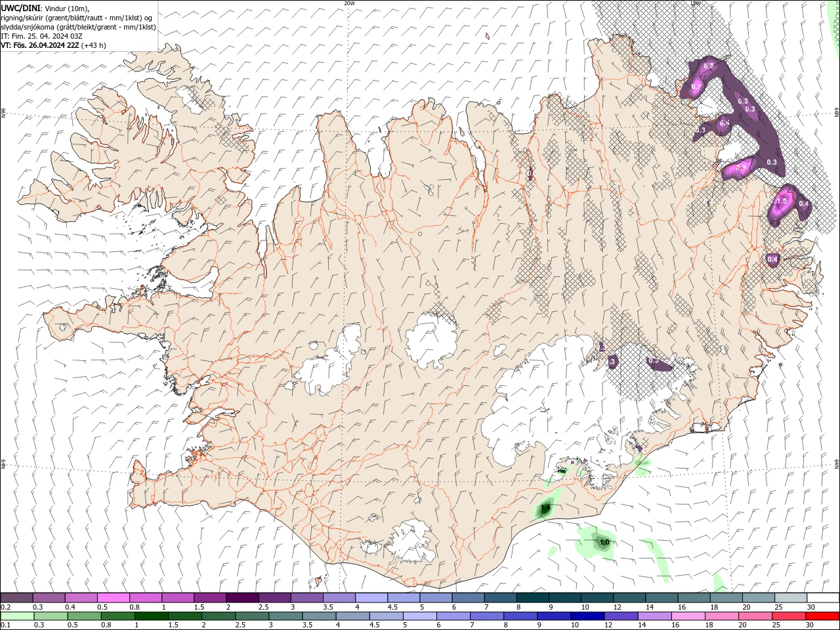Viewport: 840px width, 630px height.
Task: Select the darkest green 1 swatch in rain scale
Action: (x=152, y=616)
